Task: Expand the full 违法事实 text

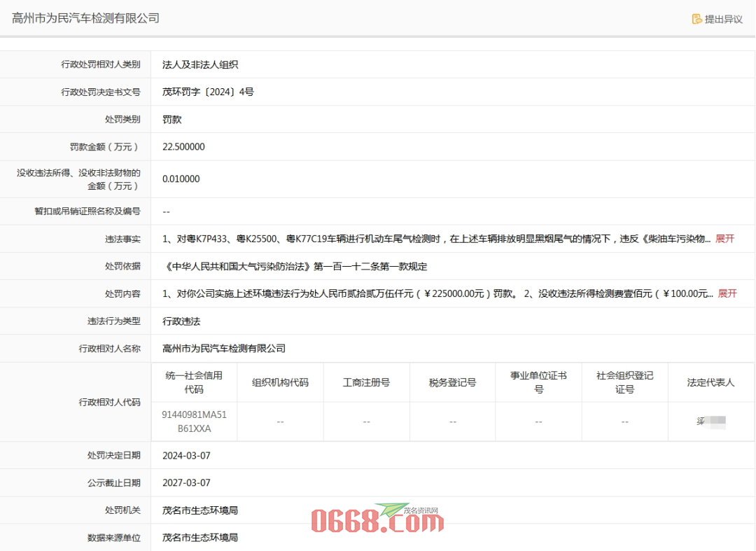Action: [x=724, y=239]
